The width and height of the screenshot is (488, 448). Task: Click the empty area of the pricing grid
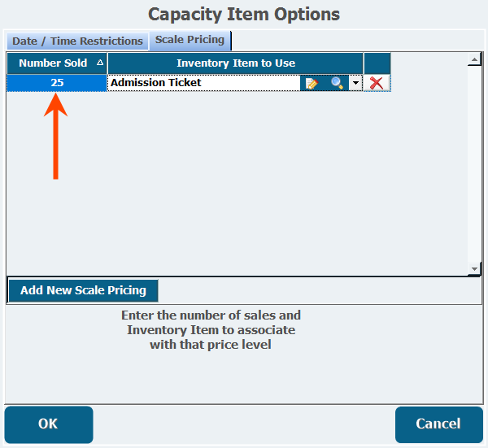coord(237,184)
